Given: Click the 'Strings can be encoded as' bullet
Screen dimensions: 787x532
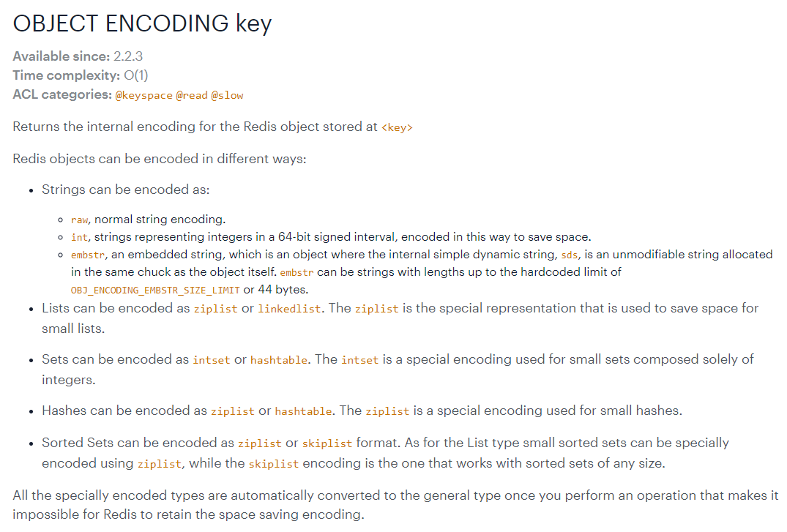Looking at the screenshot, I should 125,190.
